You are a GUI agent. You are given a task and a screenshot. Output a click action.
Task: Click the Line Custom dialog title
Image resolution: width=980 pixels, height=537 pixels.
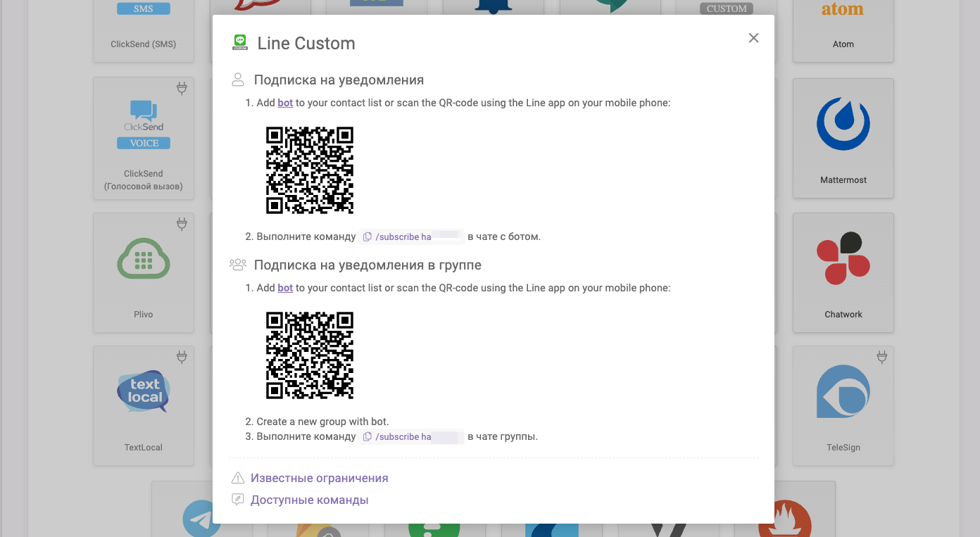[306, 44]
